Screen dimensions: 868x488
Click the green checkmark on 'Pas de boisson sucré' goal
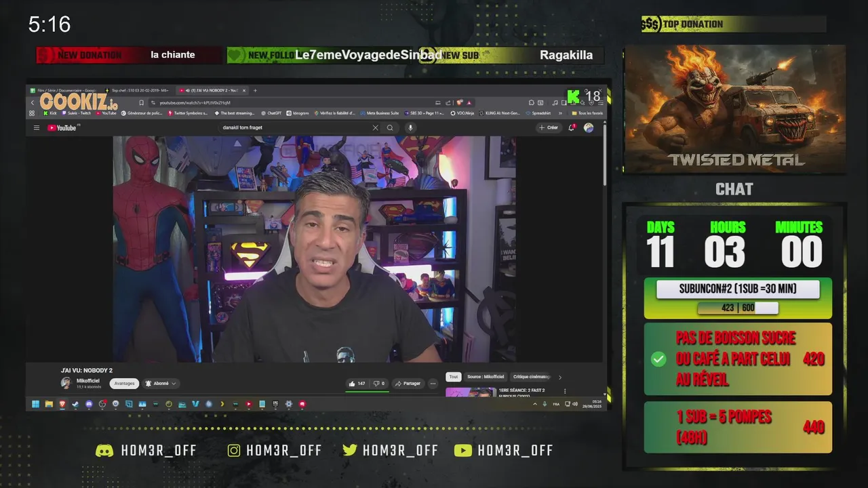658,359
